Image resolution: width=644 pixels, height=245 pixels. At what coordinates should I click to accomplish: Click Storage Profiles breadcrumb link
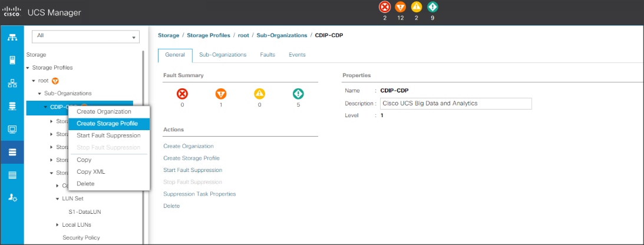(x=208, y=35)
